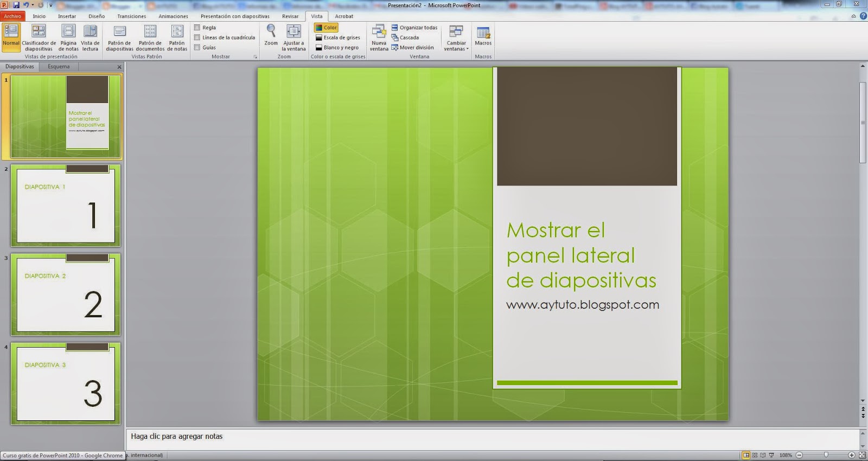Image resolution: width=868 pixels, height=461 pixels.
Task: Select the Diapositivas pane tab
Action: point(20,67)
